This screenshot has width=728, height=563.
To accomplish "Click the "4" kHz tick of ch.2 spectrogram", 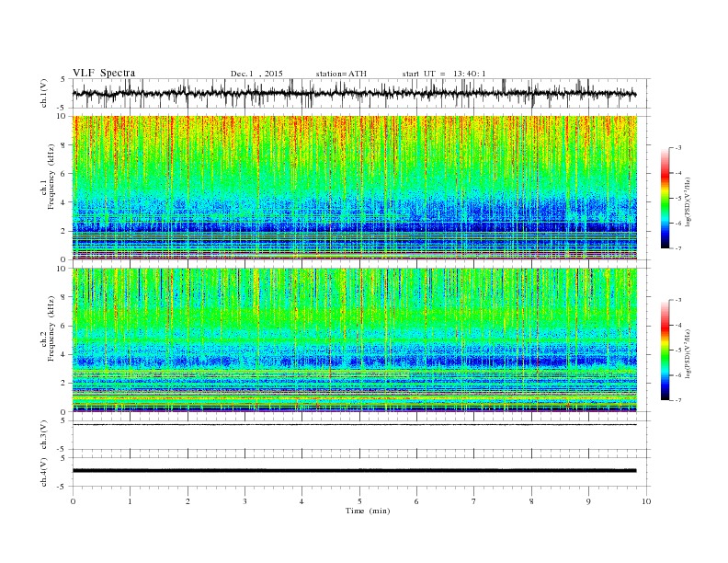I will [63, 354].
